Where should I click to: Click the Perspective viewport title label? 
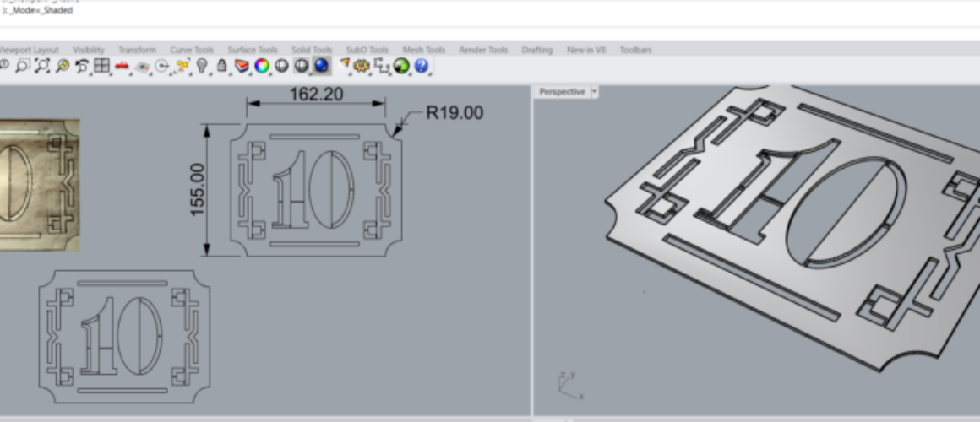(x=562, y=91)
